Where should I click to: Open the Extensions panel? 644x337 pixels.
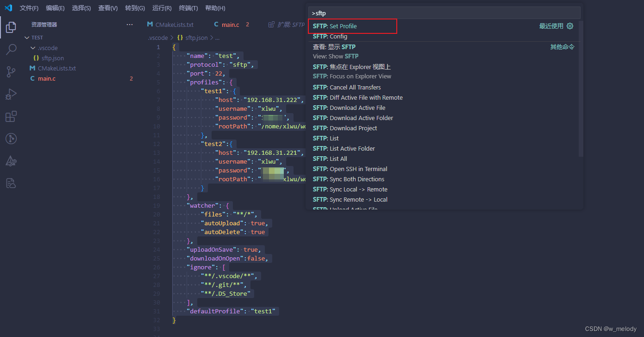tap(11, 116)
